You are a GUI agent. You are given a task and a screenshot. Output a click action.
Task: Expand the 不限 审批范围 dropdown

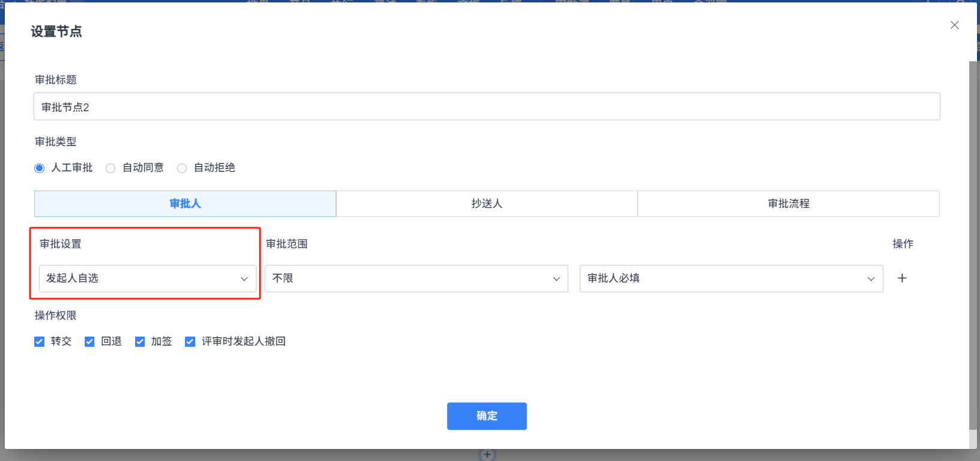(416, 278)
